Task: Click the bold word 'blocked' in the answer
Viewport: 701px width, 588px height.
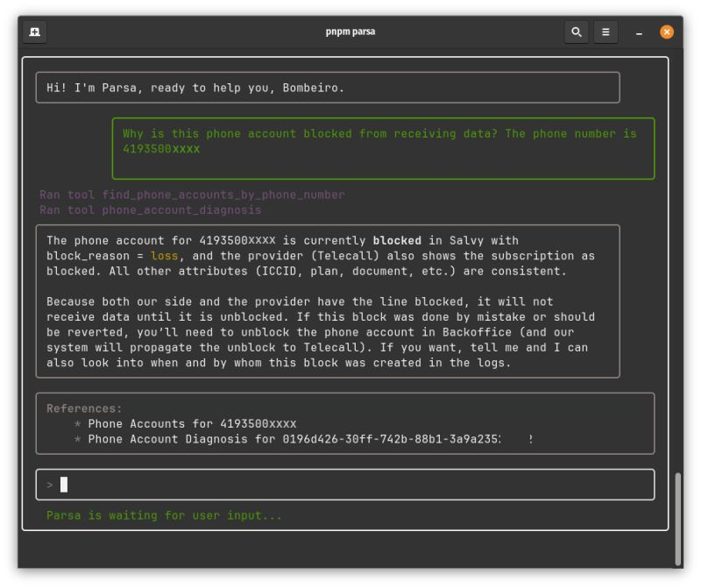Action: tap(397, 241)
